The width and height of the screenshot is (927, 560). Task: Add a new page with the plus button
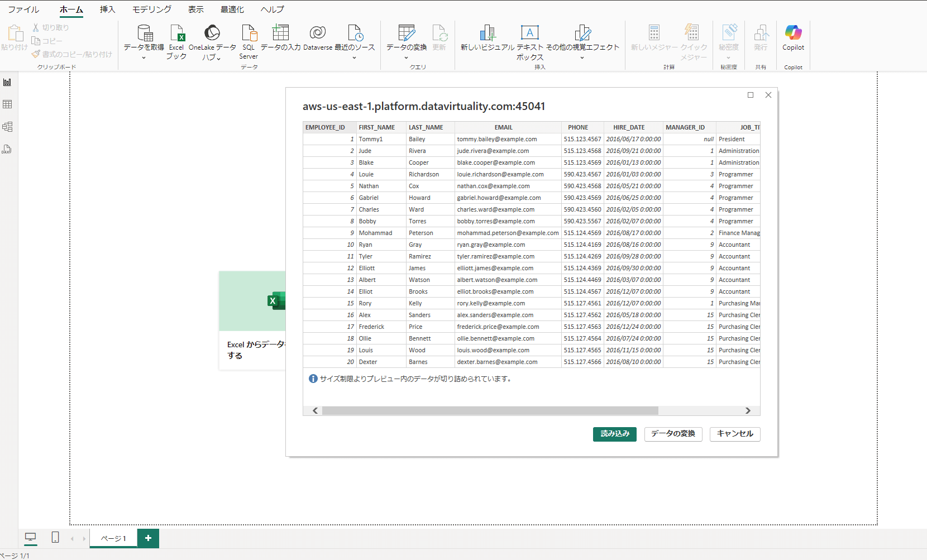148,538
